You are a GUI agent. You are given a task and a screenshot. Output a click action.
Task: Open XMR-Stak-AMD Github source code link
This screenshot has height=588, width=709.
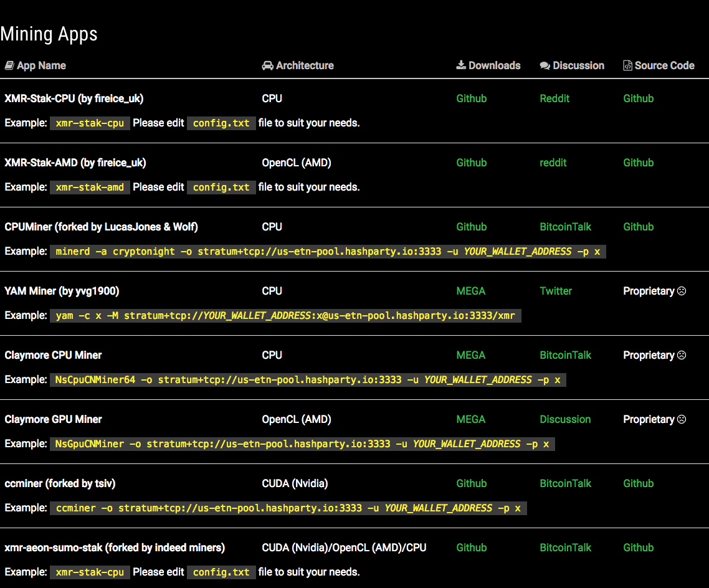[x=638, y=163]
